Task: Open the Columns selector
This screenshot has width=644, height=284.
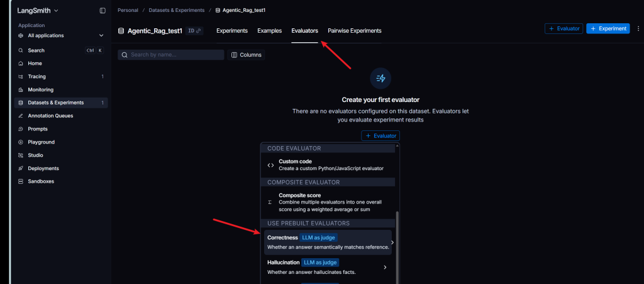Action: [246, 55]
